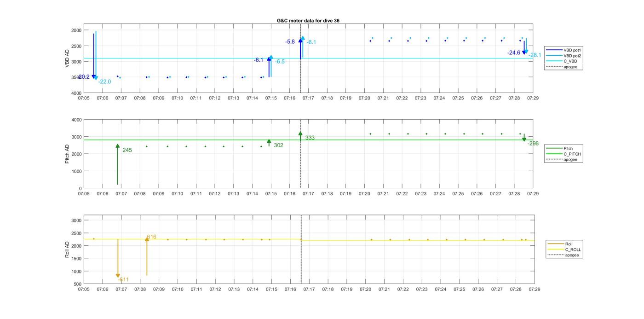644x319 pixels.
Task: Click the '616' roll annotation
Action: point(151,237)
